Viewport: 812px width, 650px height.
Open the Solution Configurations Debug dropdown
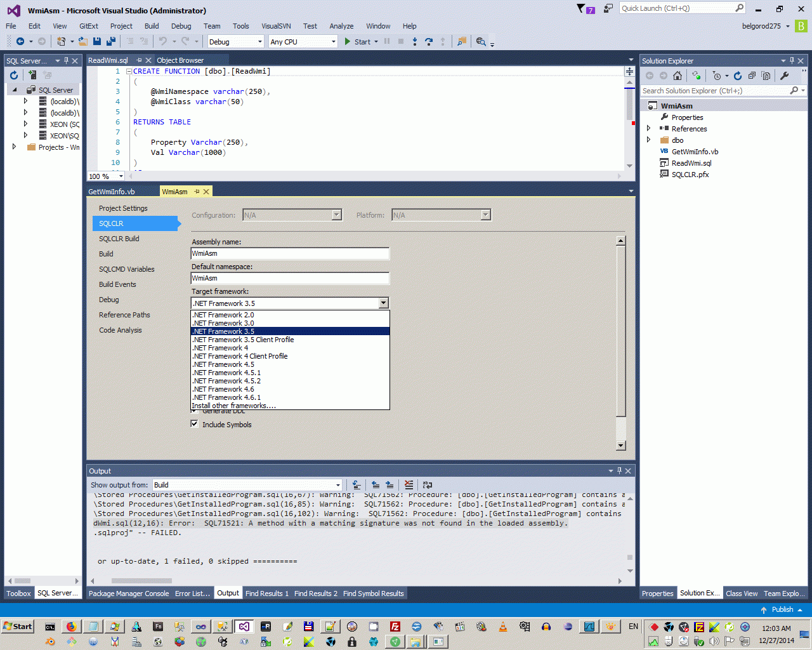click(235, 42)
